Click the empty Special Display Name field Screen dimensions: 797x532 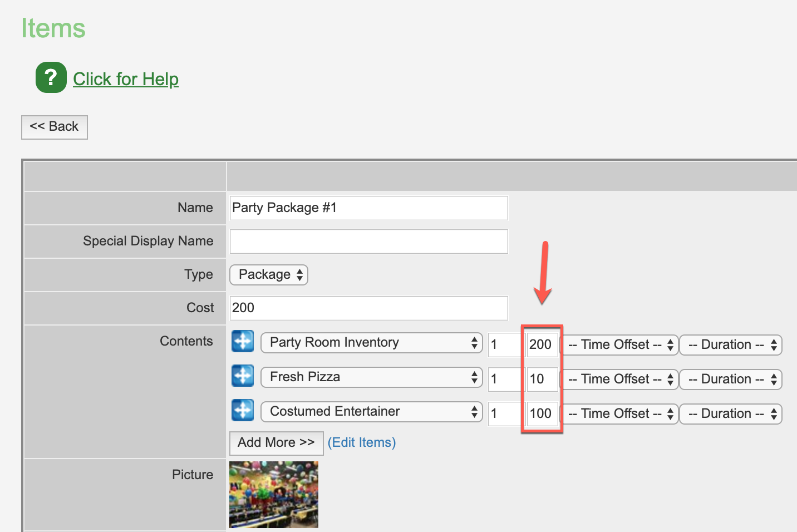click(369, 242)
